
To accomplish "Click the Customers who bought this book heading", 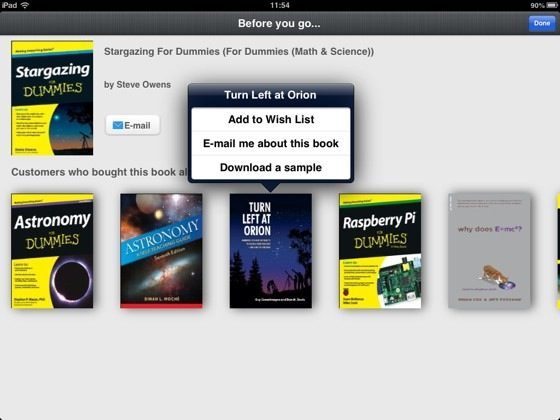I will [99, 172].
